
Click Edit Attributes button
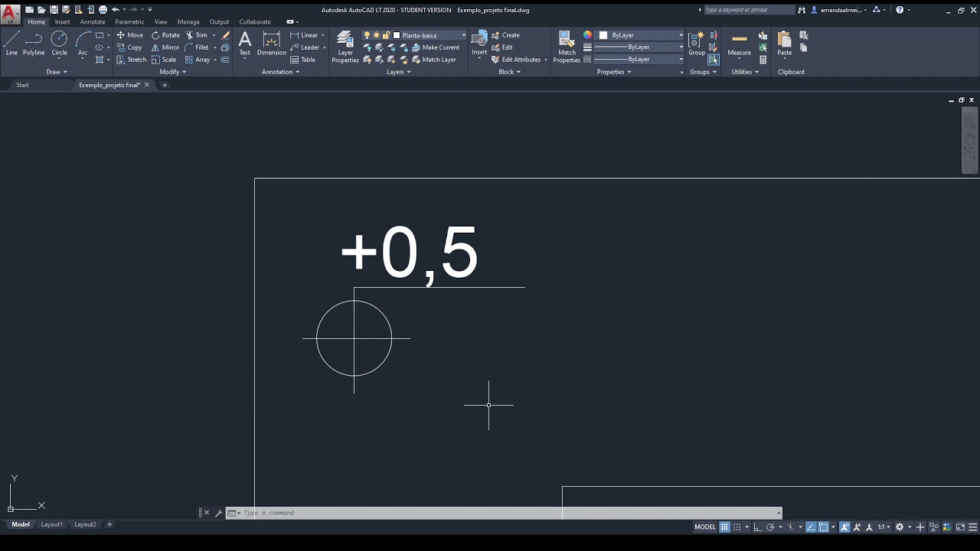pyautogui.click(x=517, y=60)
